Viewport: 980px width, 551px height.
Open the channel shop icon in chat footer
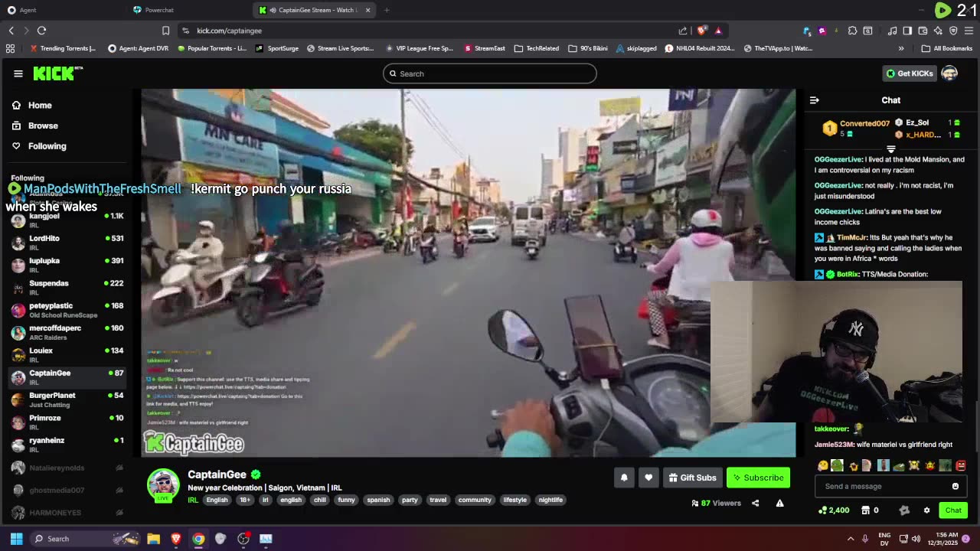[865, 510]
